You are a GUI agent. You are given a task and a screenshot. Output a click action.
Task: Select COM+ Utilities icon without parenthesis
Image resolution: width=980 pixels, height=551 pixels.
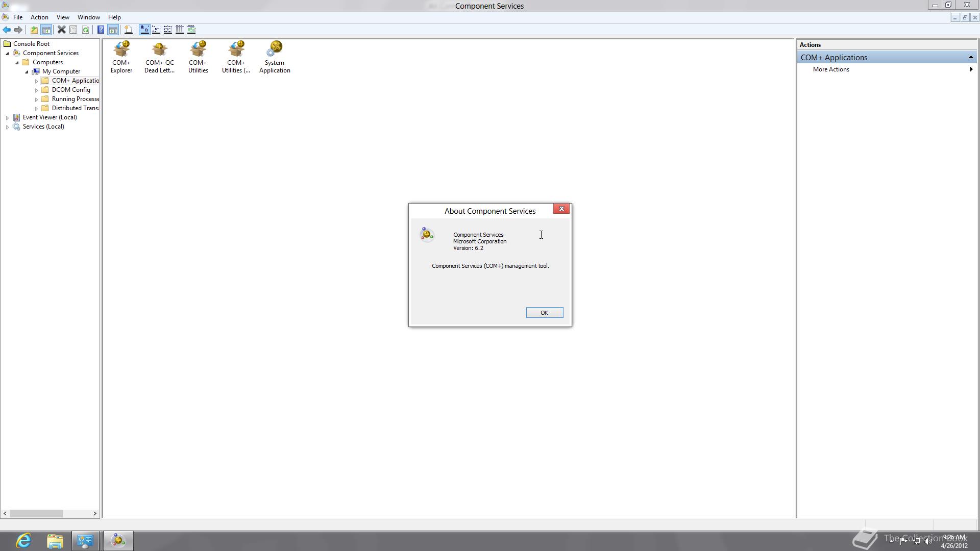pos(198,57)
